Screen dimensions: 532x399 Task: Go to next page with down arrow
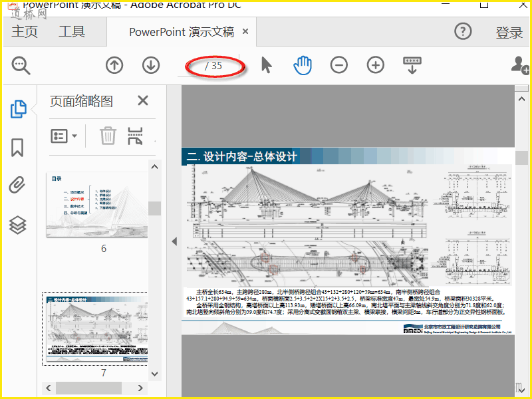click(151, 65)
